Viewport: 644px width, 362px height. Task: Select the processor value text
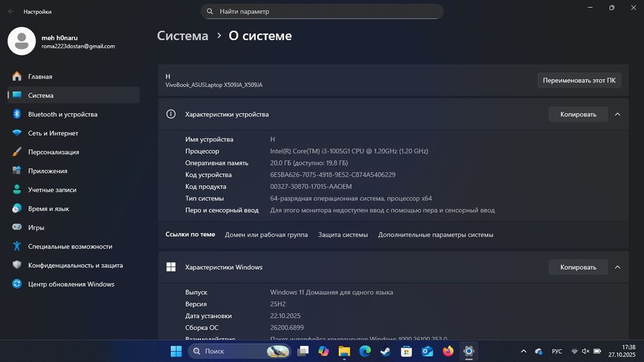[x=349, y=151]
